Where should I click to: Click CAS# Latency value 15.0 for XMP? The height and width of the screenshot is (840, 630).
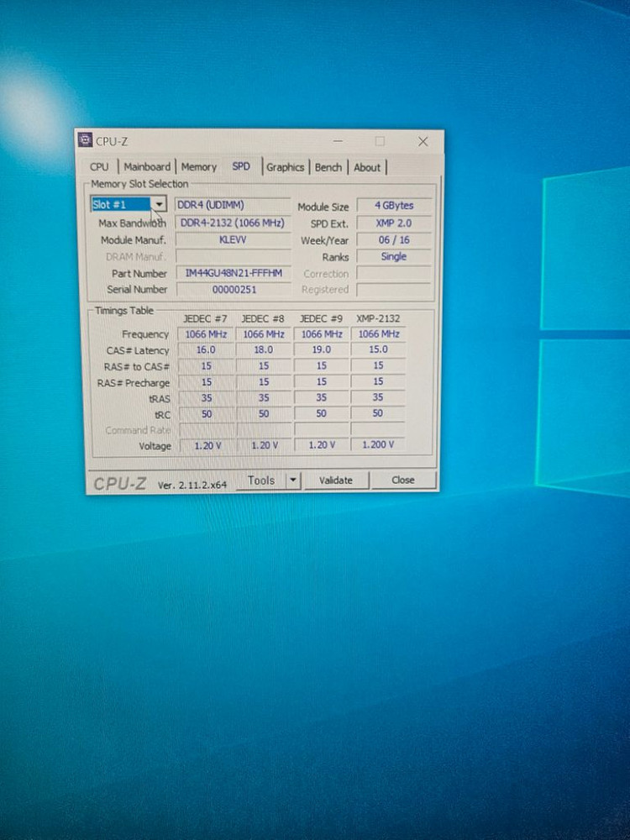[x=378, y=349]
